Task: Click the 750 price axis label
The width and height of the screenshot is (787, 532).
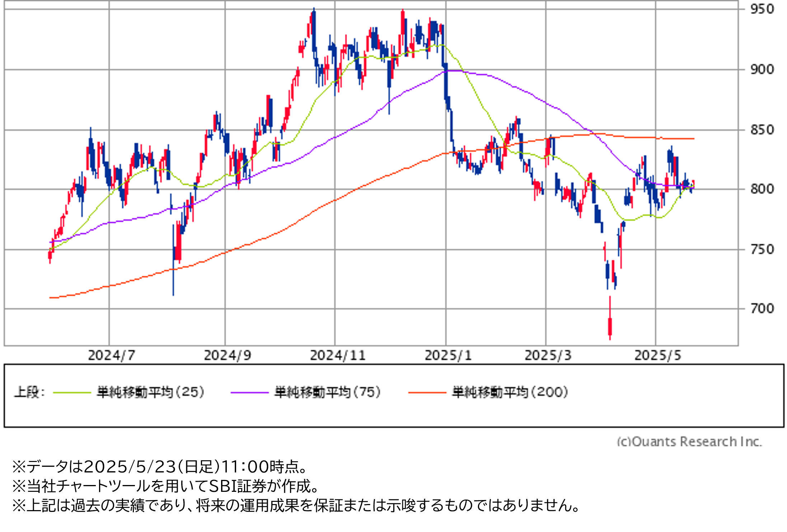Action: 762,250
